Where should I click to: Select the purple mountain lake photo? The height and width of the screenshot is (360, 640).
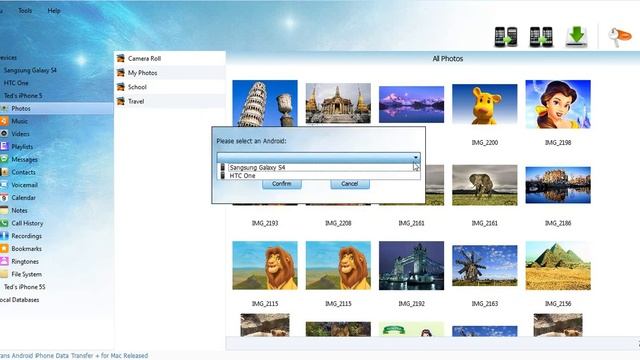point(411,104)
